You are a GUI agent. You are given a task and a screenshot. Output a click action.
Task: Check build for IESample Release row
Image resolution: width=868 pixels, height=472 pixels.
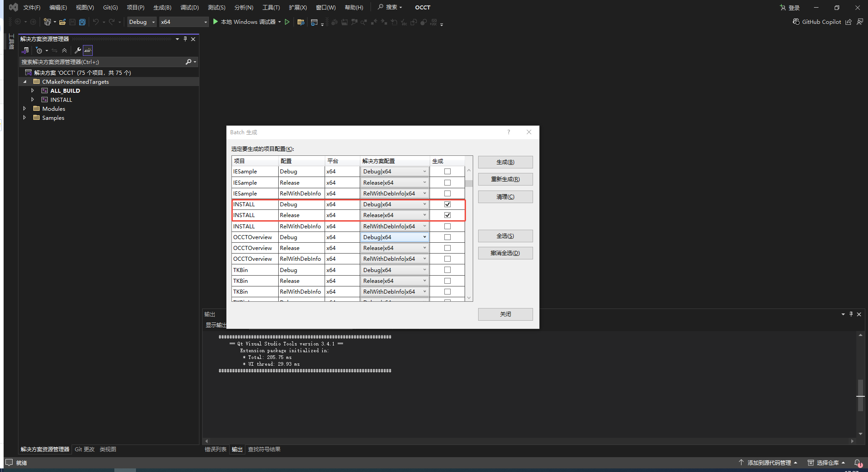tap(448, 183)
